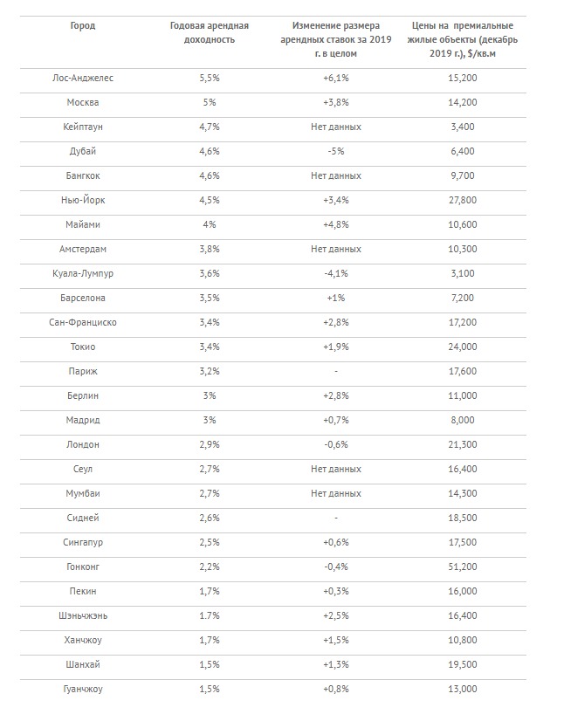Select the Москва row name

[83, 102]
